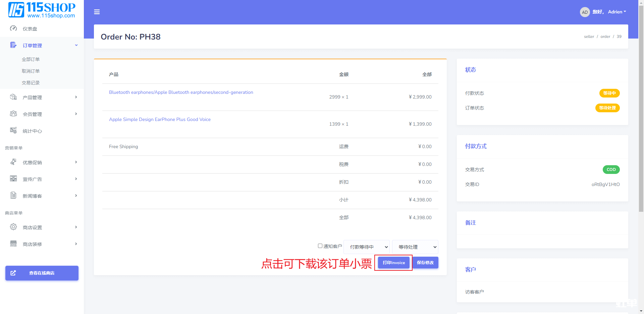The width and height of the screenshot is (644, 314).
Task: Click the advertising icon
Action: (13, 179)
